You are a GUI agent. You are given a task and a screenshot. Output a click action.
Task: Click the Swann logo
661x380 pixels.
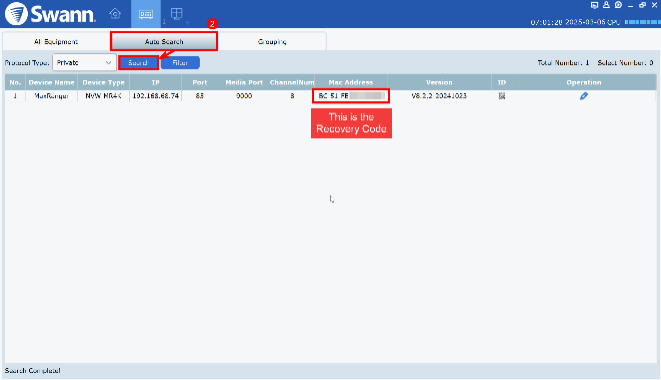[x=50, y=13]
